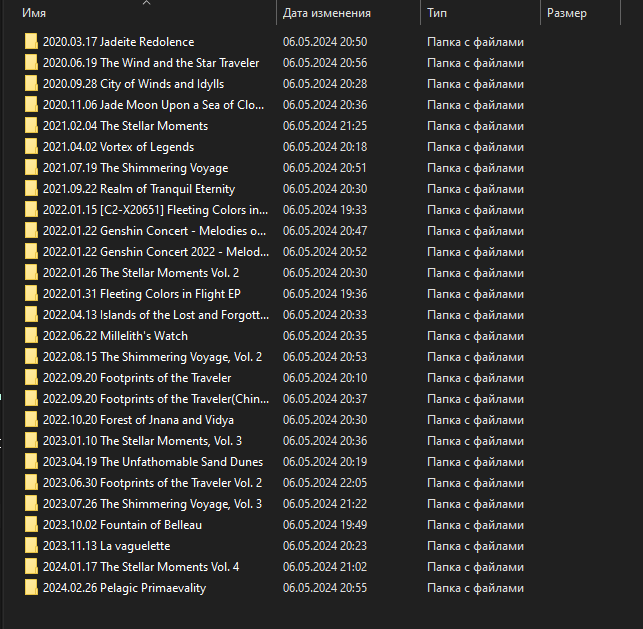Select folder icon for Genshin Concert 2022

[x=31, y=252]
